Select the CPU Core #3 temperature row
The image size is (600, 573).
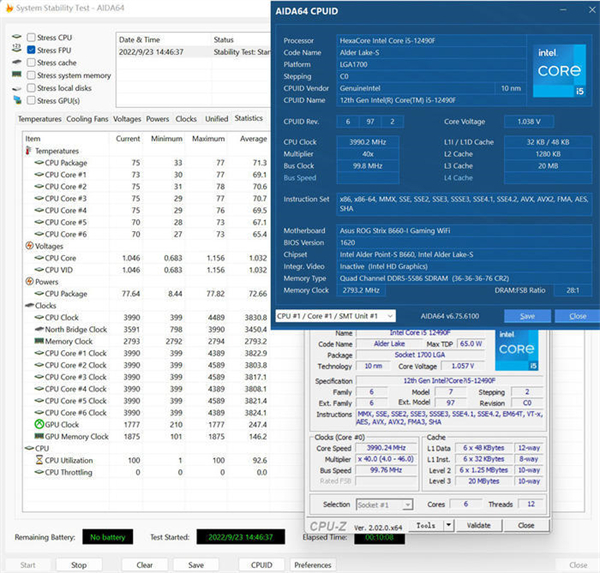[x=146, y=198]
